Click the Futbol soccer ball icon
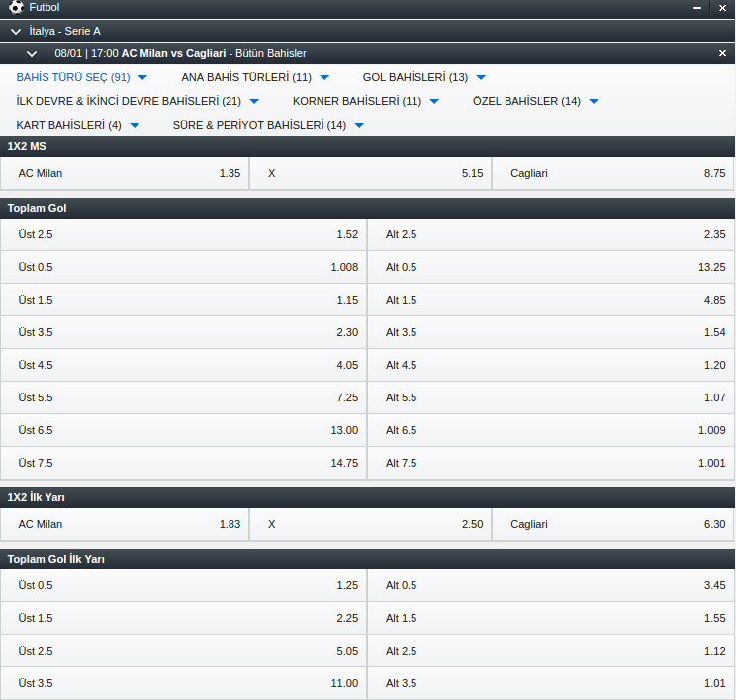 16,7
